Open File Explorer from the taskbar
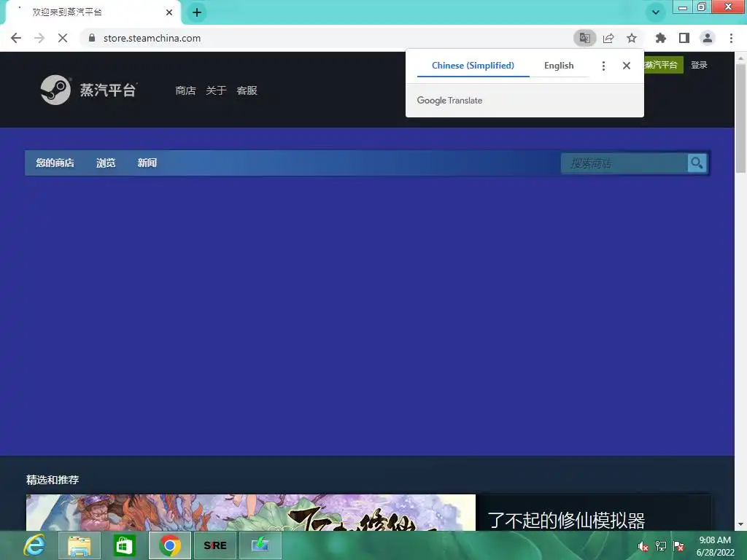Image resolution: width=747 pixels, height=560 pixels. click(79, 545)
